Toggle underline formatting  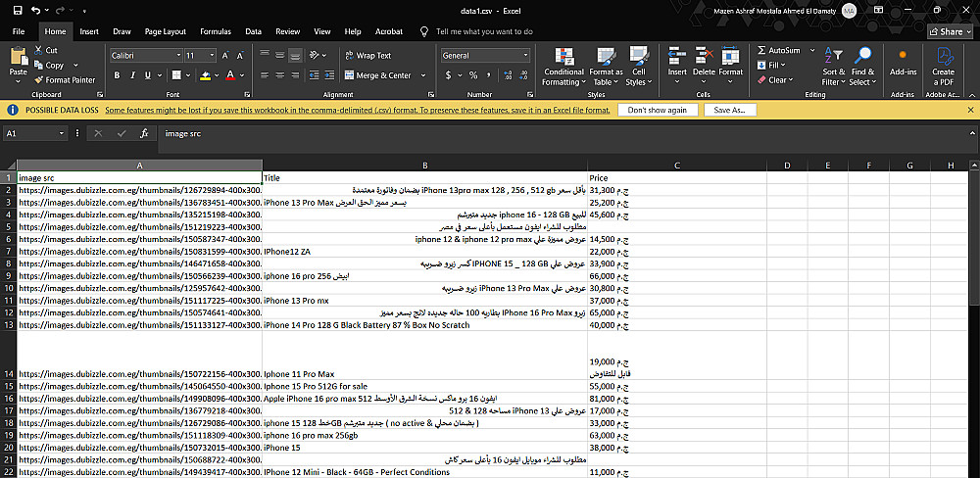point(149,74)
